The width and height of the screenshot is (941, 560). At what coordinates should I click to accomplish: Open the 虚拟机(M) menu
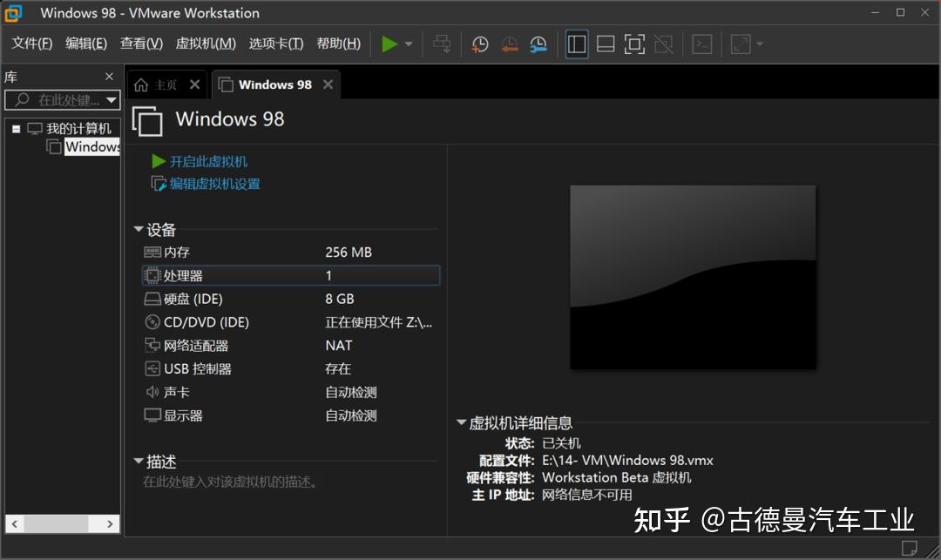(x=206, y=43)
